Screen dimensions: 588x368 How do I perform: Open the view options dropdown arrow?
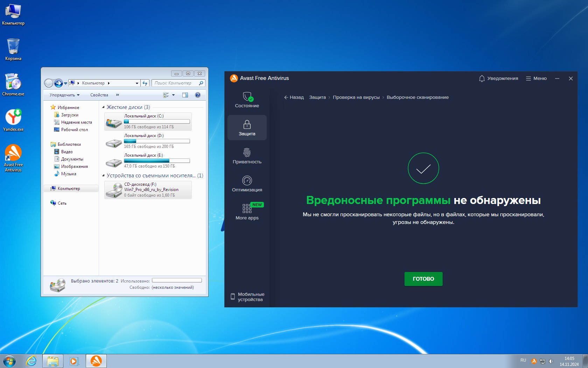click(x=173, y=95)
